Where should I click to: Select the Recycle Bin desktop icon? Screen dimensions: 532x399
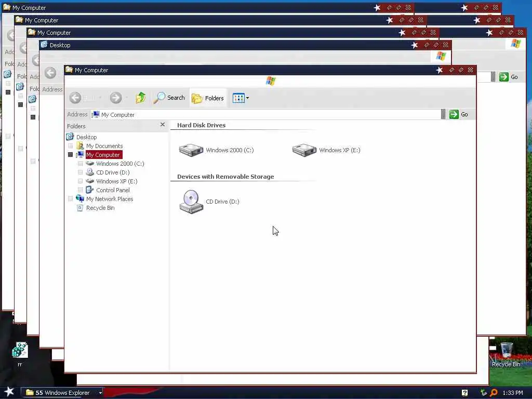(x=506, y=355)
